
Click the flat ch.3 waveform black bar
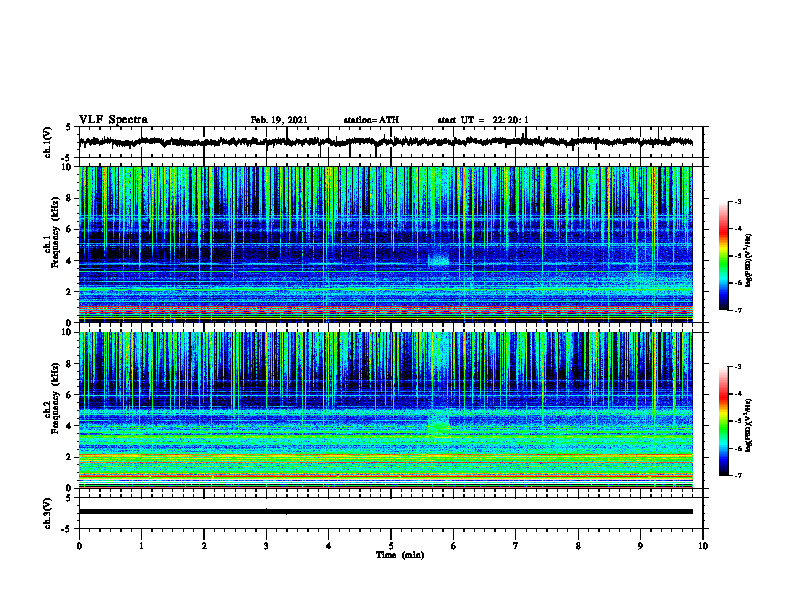click(x=385, y=512)
